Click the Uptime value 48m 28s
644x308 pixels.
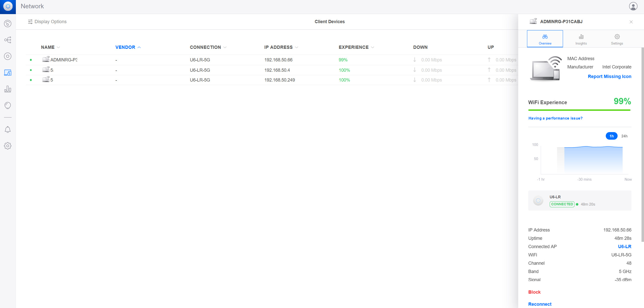tap(623, 238)
